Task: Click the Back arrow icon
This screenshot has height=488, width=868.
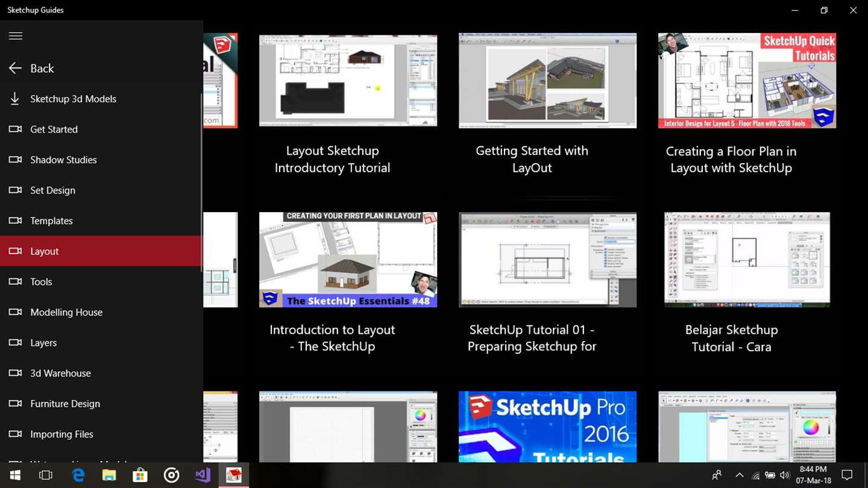Action: tap(16, 68)
